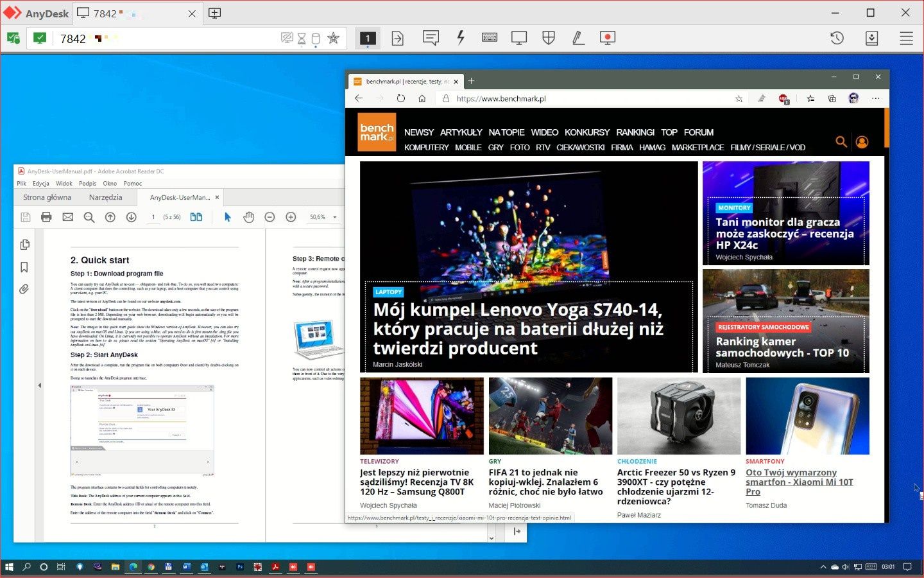Open the browser home page icon
Screen dimensions: 924x578
point(422,99)
